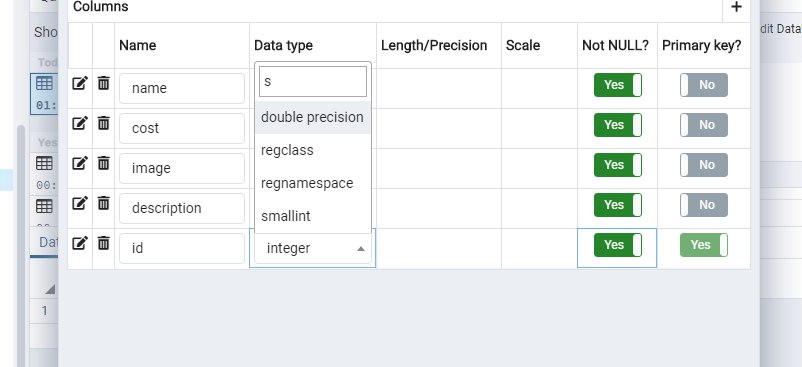
Task: Click the plus icon to add a column
Action: (x=736, y=7)
